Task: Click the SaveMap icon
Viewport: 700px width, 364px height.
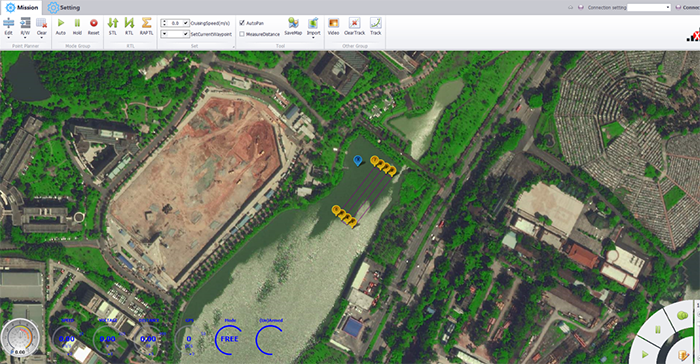Action: click(293, 23)
